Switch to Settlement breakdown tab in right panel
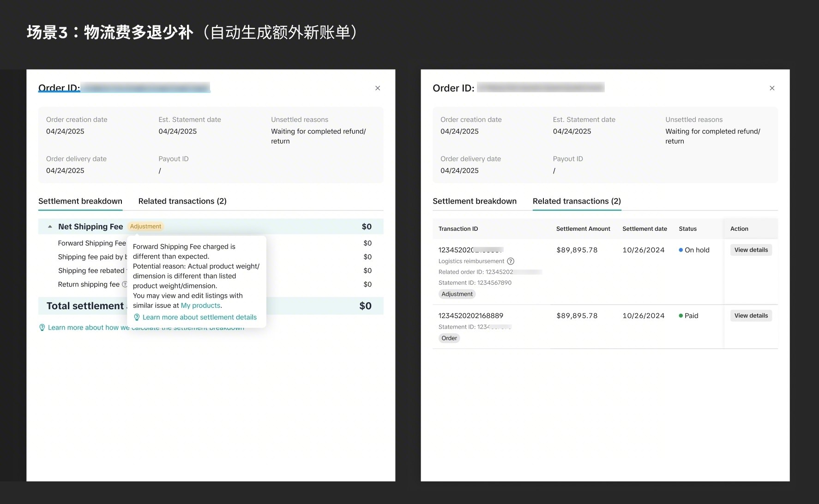This screenshot has height=504, width=819. point(474,201)
